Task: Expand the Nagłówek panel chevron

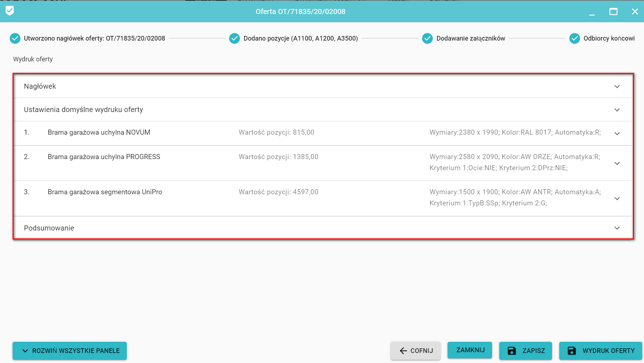Action: (x=617, y=87)
